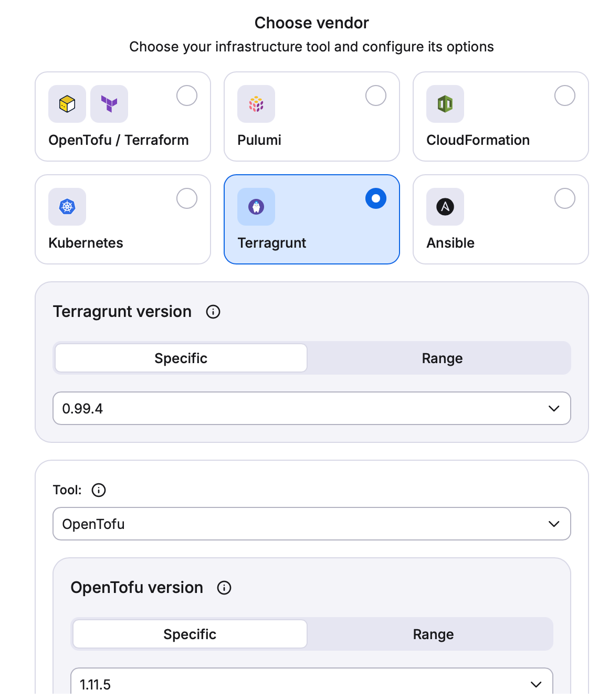Choose the Pulumi radio button

pyautogui.click(x=376, y=96)
